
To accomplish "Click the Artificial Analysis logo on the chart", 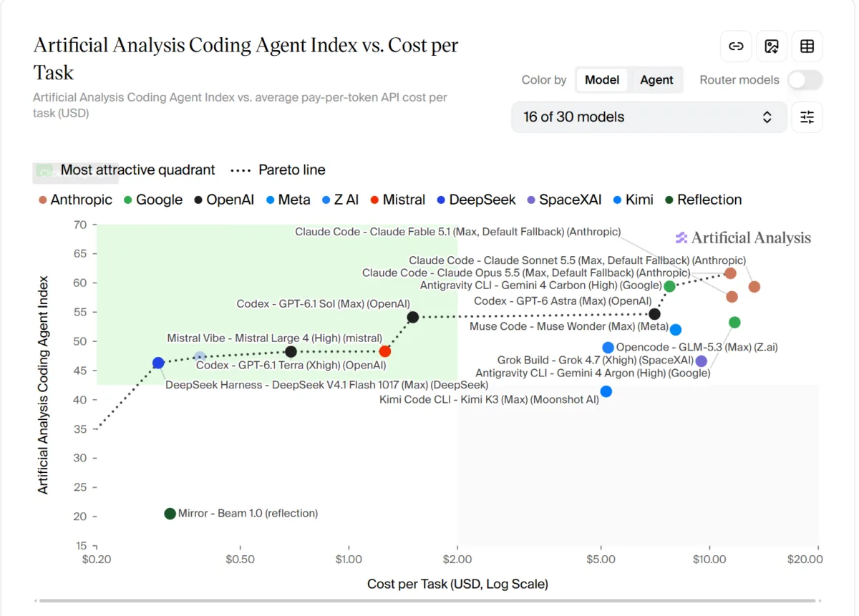I will tap(743, 238).
